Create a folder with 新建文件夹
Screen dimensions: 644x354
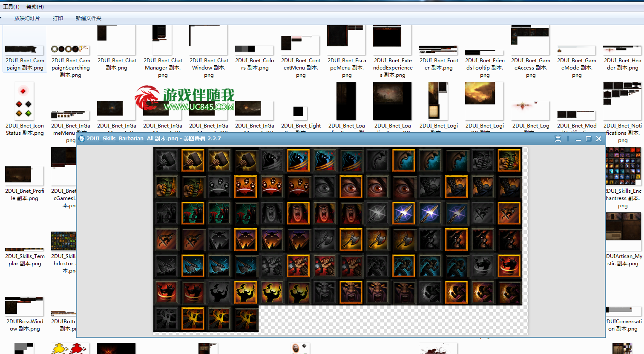(89, 18)
